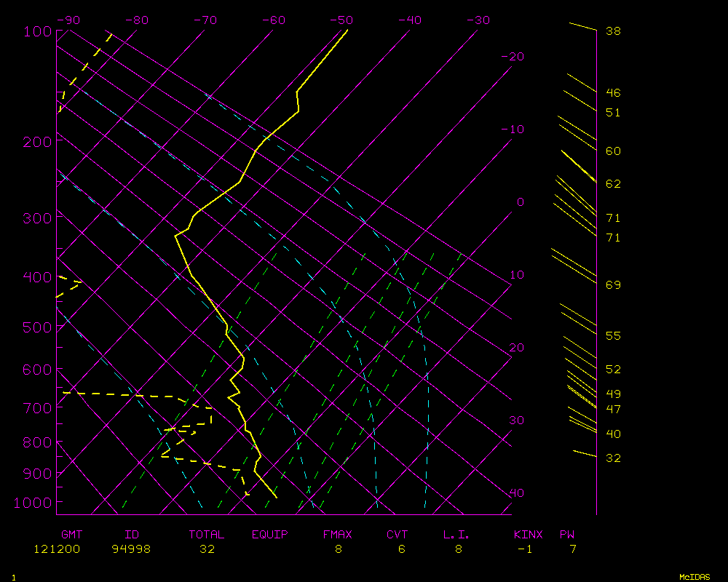The image size is (728, 582).
Task: Click the station ID value 94998
Action: 131,549
